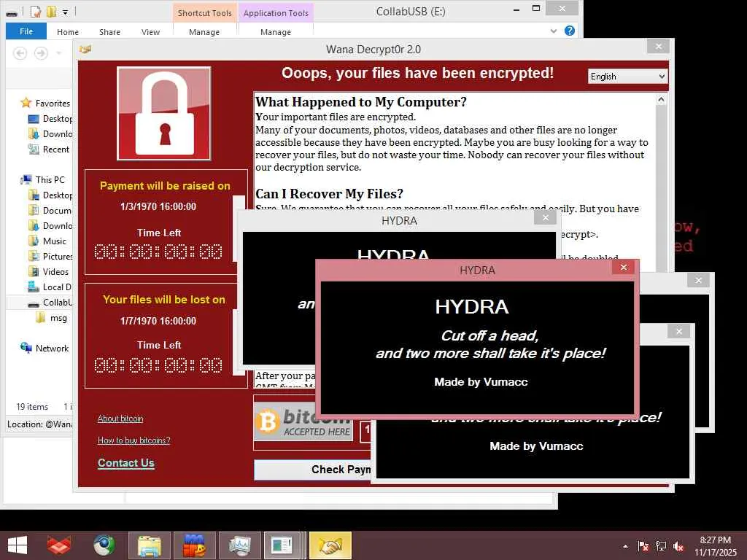Open the Manage tab under Application Tools

[275, 32]
